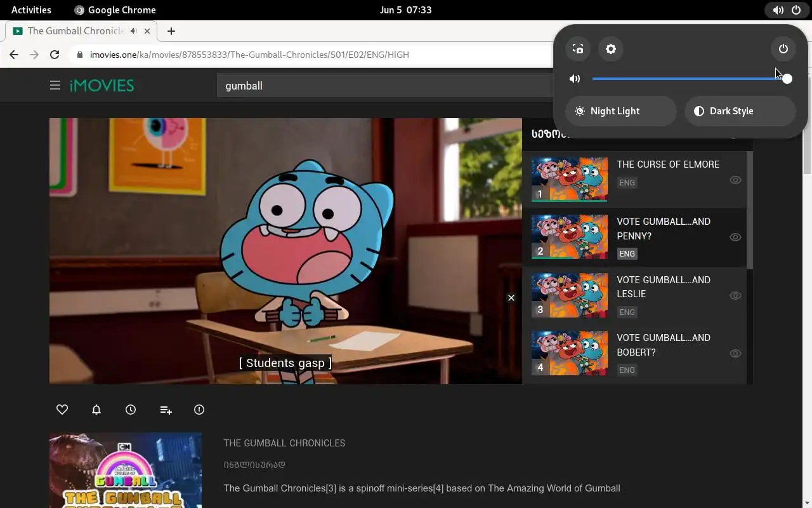
Task: Click the search field containing gumball
Action: point(386,86)
